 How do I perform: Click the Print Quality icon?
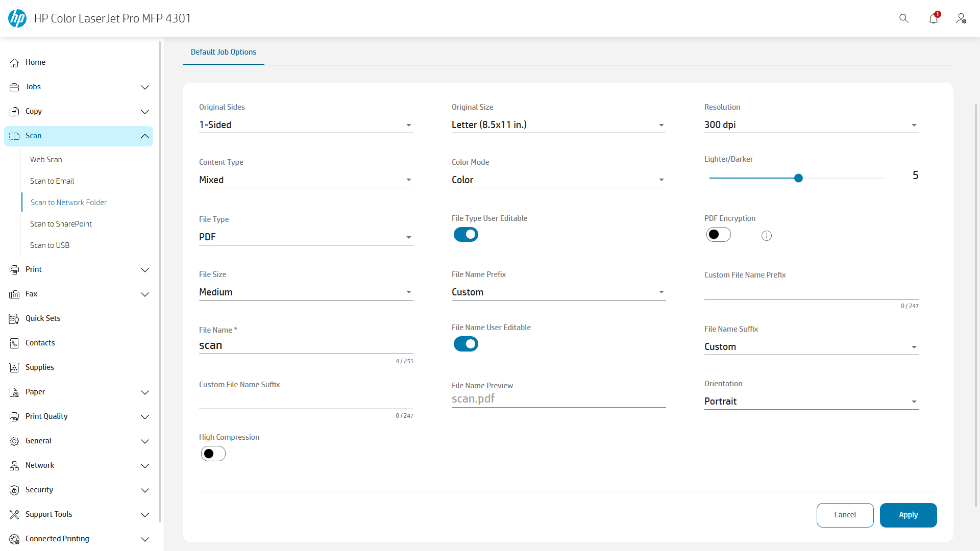pyautogui.click(x=14, y=416)
